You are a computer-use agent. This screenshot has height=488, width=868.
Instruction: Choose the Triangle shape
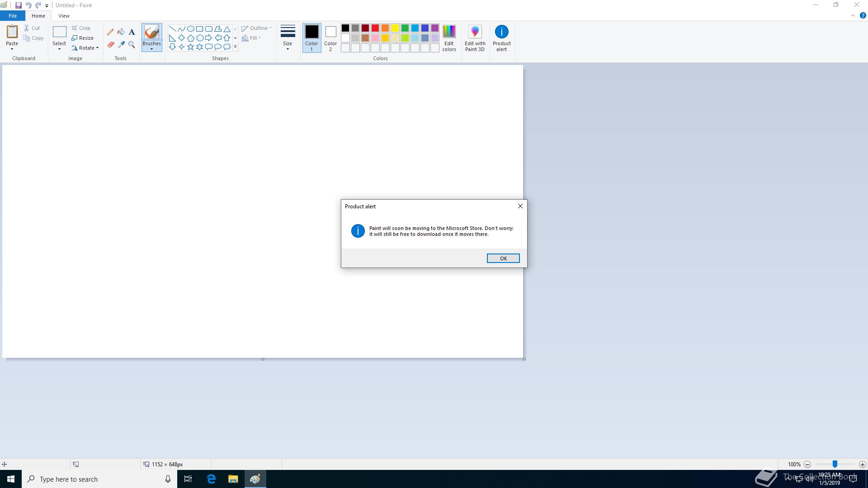227,28
